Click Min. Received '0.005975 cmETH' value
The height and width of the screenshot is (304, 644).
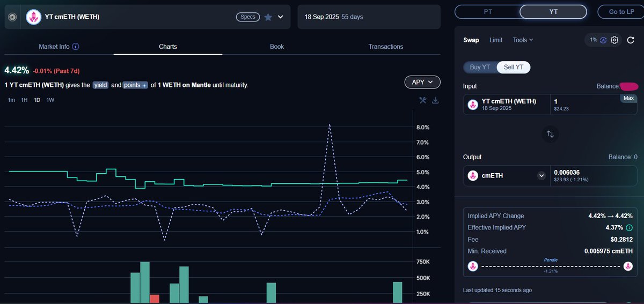(x=609, y=251)
